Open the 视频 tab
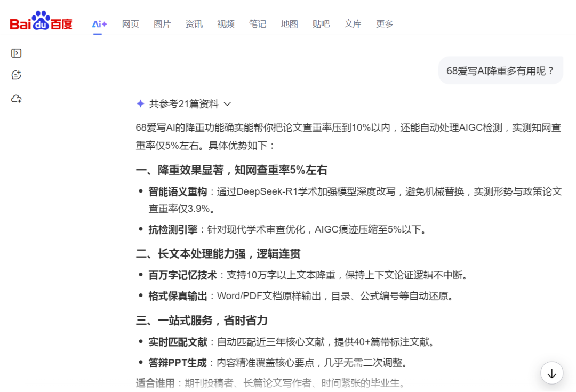576x392 pixels. (226, 24)
